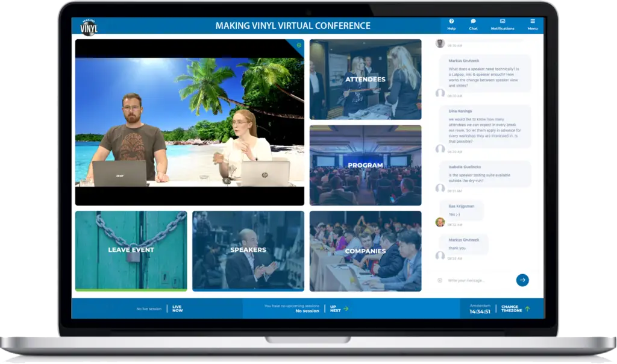Click the avatar beside Markus's speaker question
Viewport: 617px width, 364px height.
tap(440, 93)
